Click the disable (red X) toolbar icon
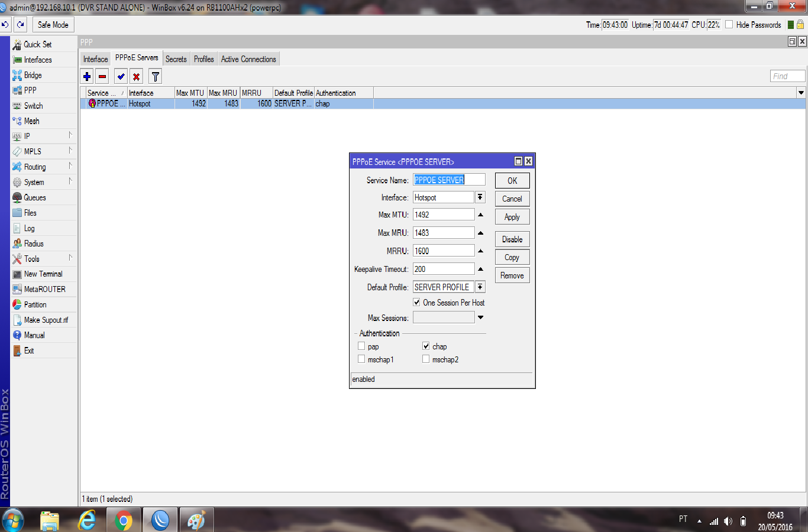The image size is (808, 532). click(x=137, y=76)
